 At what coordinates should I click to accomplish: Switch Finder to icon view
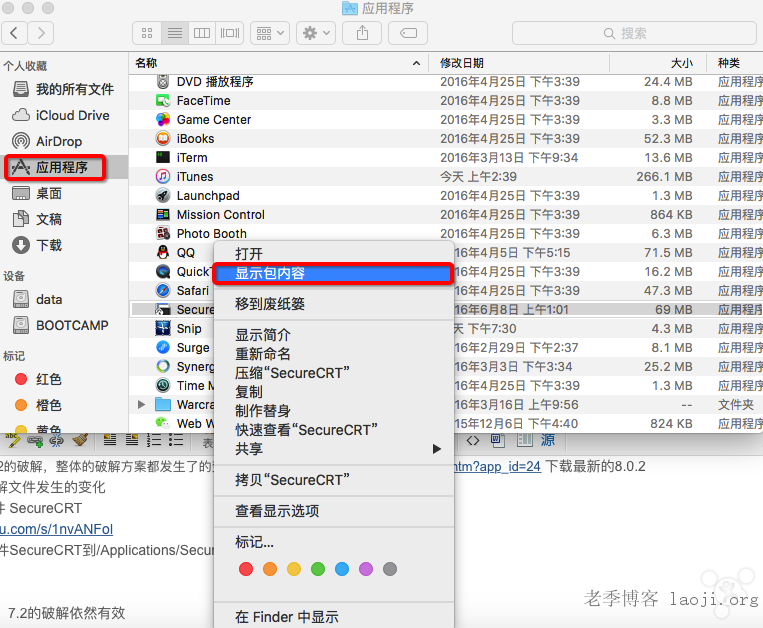click(147, 33)
